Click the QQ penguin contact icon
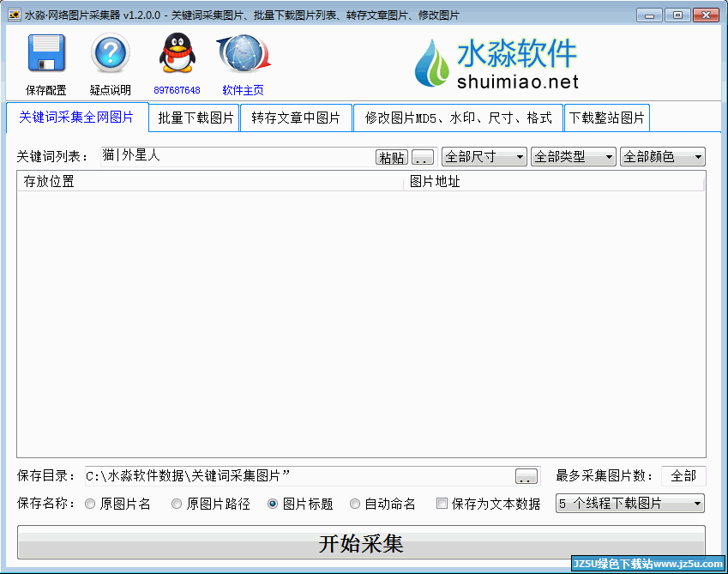The height and width of the screenshot is (574, 728). [x=177, y=54]
